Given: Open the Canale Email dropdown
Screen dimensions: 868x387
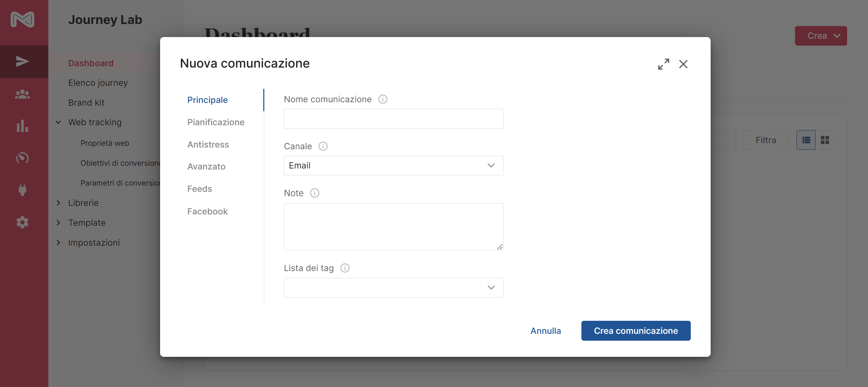Looking at the screenshot, I should tap(394, 165).
